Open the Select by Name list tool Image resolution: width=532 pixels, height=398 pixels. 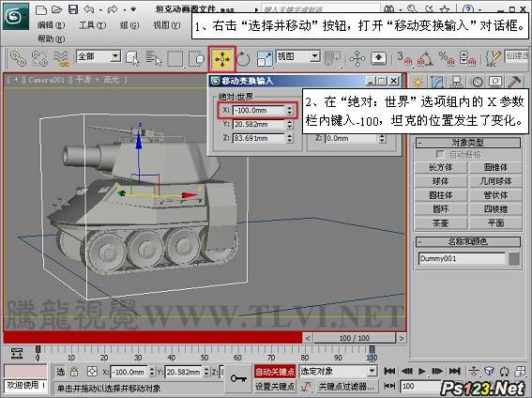point(154,58)
